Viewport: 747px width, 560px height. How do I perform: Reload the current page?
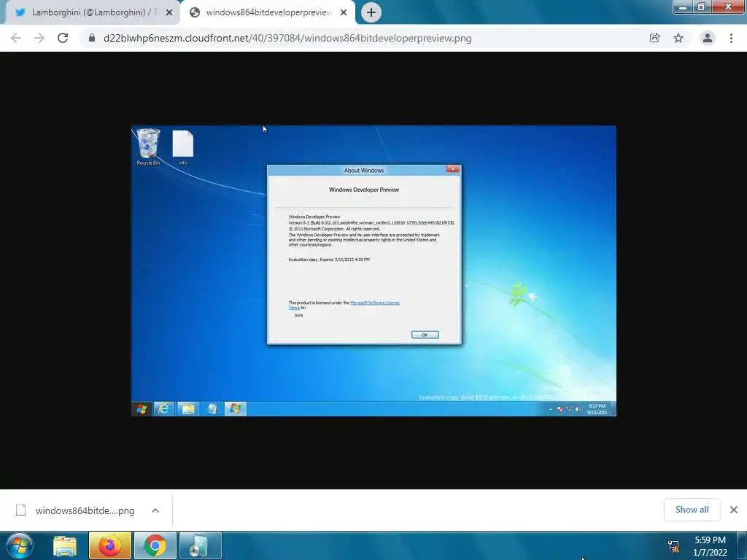coord(63,38)
